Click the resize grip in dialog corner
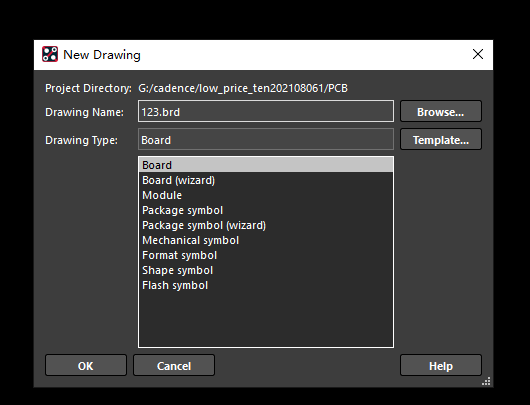This screenshot has width=530, height=405. 486,381
